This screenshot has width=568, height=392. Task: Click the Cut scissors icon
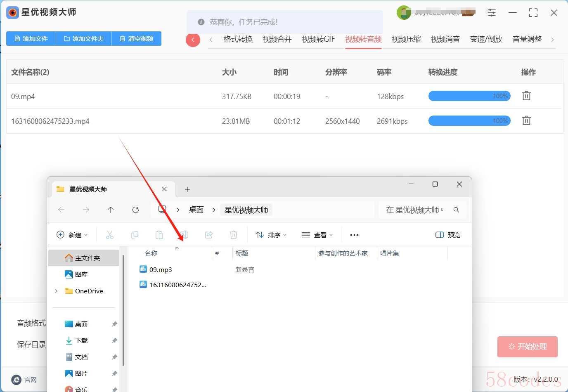pyautogui.click(x=109, y=235)
